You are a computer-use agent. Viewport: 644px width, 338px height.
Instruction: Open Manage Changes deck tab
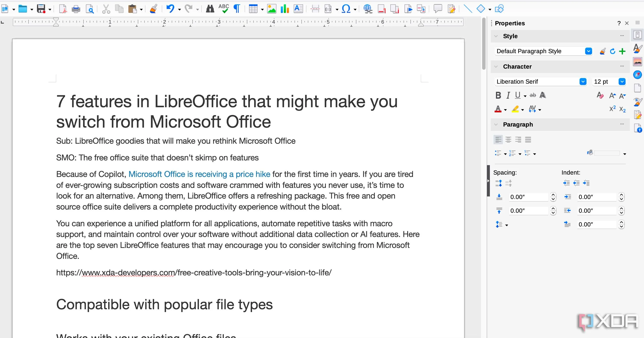point(638,115)
